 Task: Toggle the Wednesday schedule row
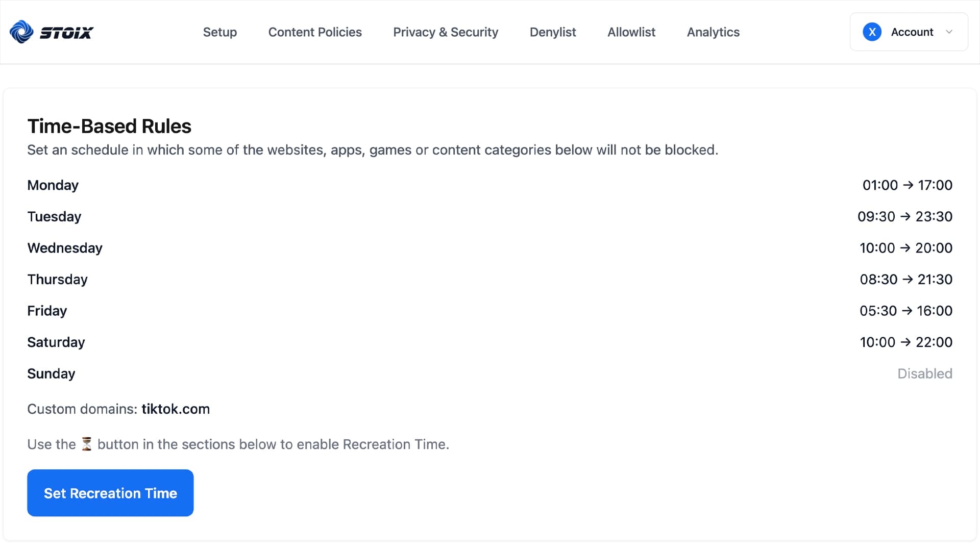65,248
